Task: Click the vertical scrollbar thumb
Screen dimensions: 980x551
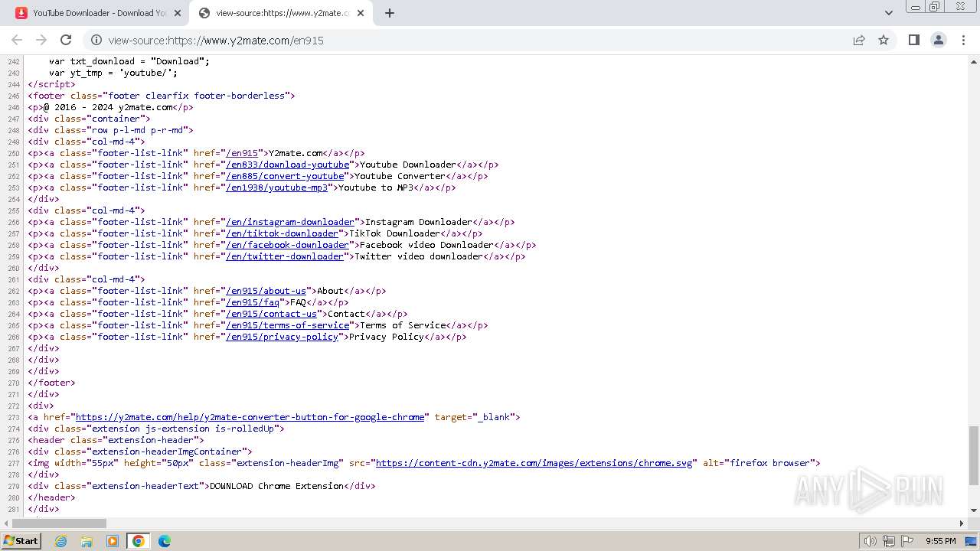Action: pyautogui.click(x=973, y=455)
